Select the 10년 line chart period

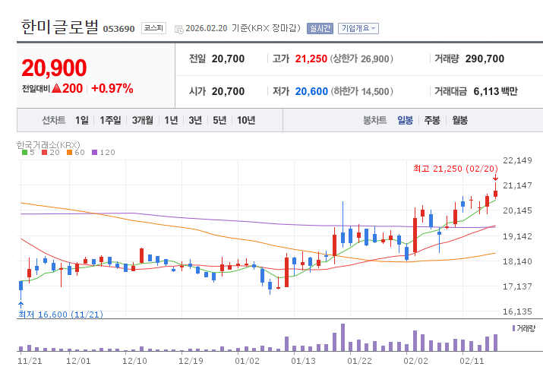246,120
